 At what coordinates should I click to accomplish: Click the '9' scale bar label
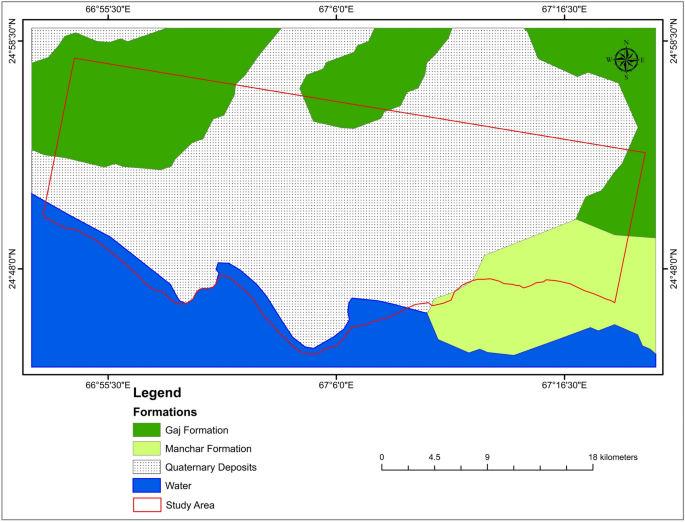(x=487, y=457)
